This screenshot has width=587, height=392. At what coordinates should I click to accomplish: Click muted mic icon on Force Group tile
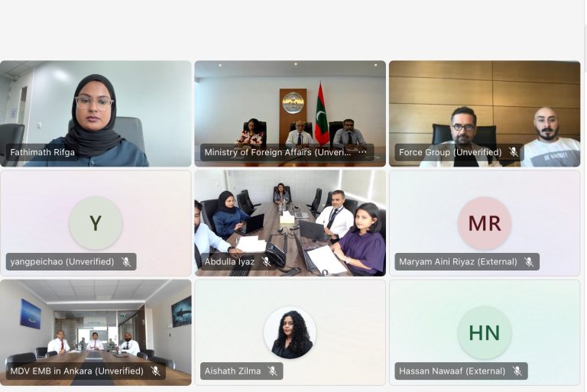click(514, 152)
